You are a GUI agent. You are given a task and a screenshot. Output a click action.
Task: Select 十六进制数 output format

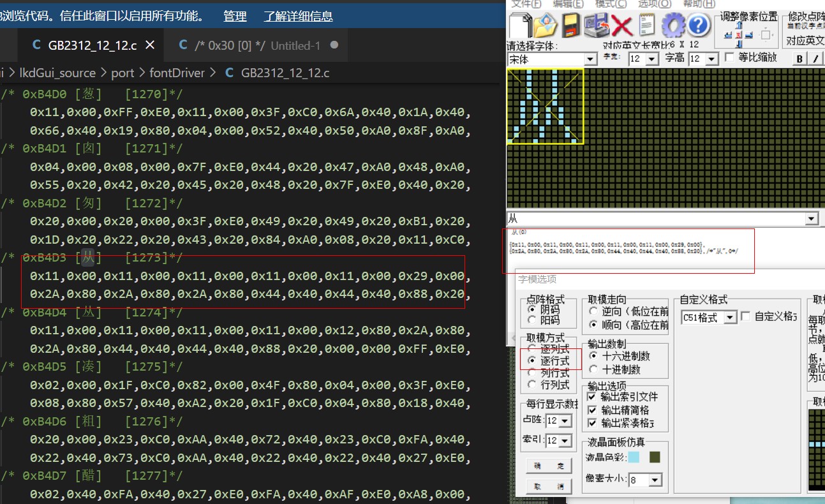pos(595,356)
